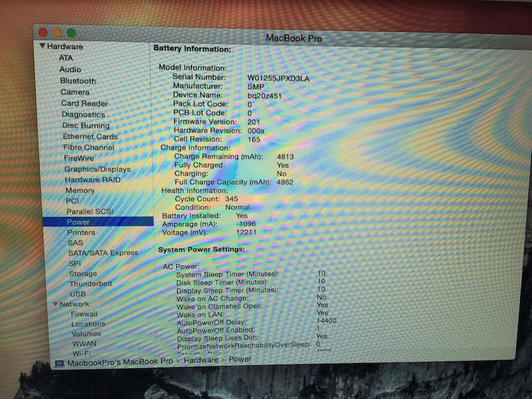
Task: Open Ethernet Cards entry
Action: point(90,137)
